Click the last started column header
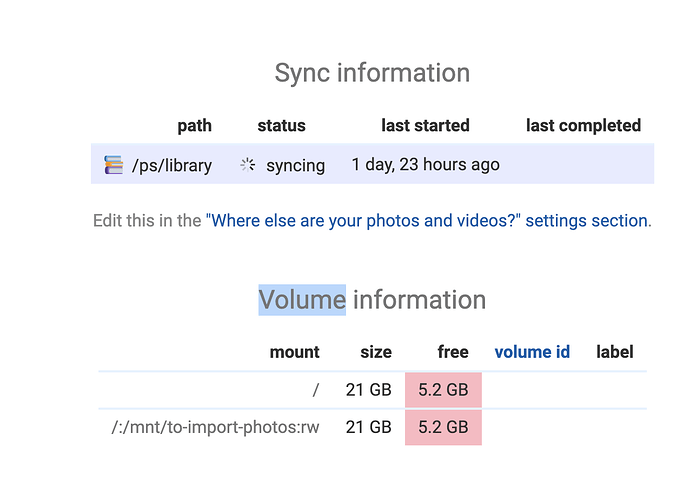Image resolution: width=690 pixels, height=480 pixels. click(425, 126)
